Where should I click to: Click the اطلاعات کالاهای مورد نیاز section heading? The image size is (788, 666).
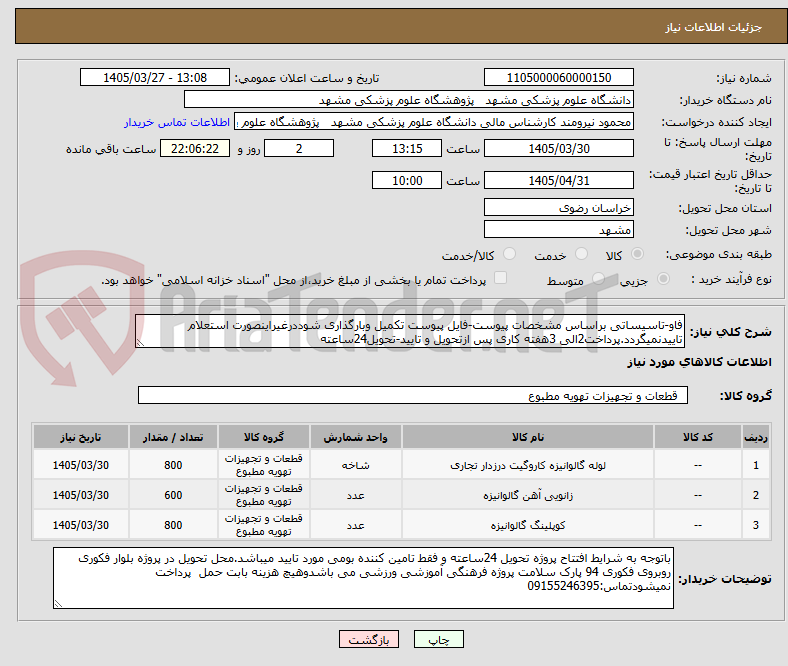coord(699,362)
